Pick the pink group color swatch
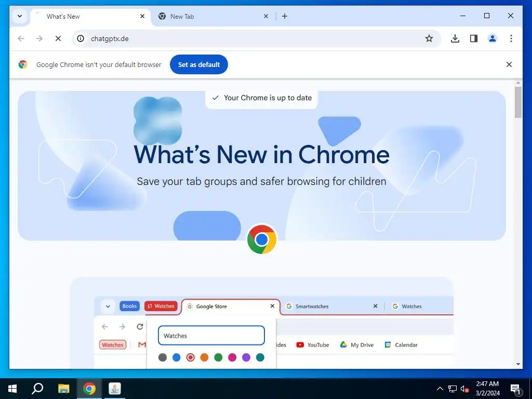 point(232,357)
